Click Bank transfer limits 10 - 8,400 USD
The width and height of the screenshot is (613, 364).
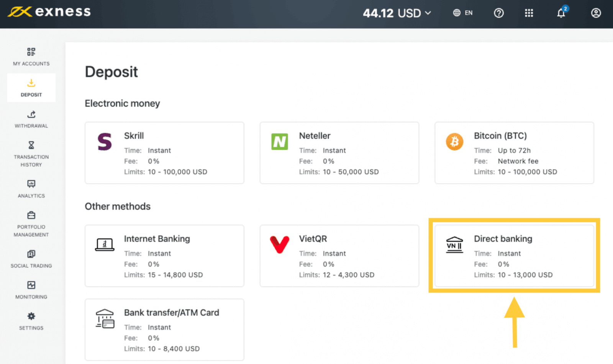(x=174, y=349)
